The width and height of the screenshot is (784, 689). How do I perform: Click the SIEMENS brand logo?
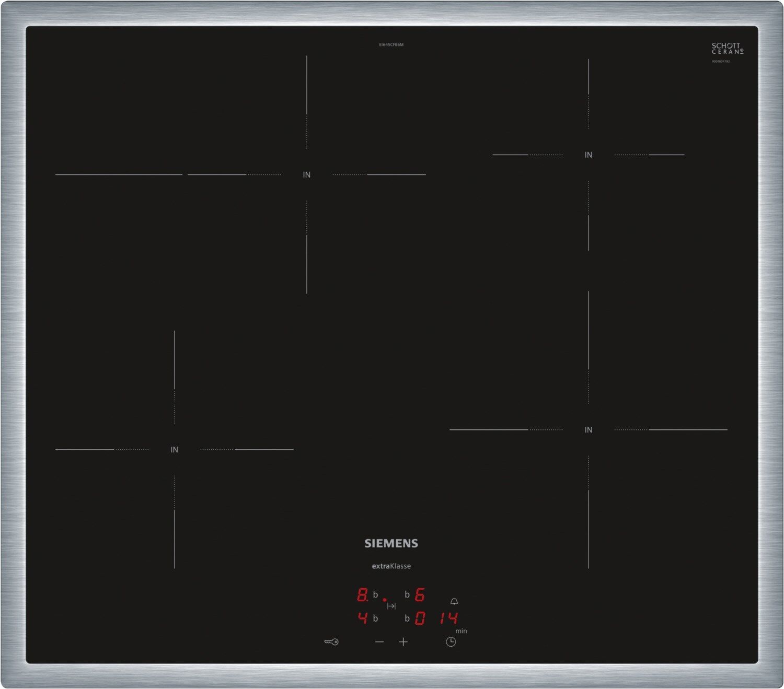(x=391, y=543)
